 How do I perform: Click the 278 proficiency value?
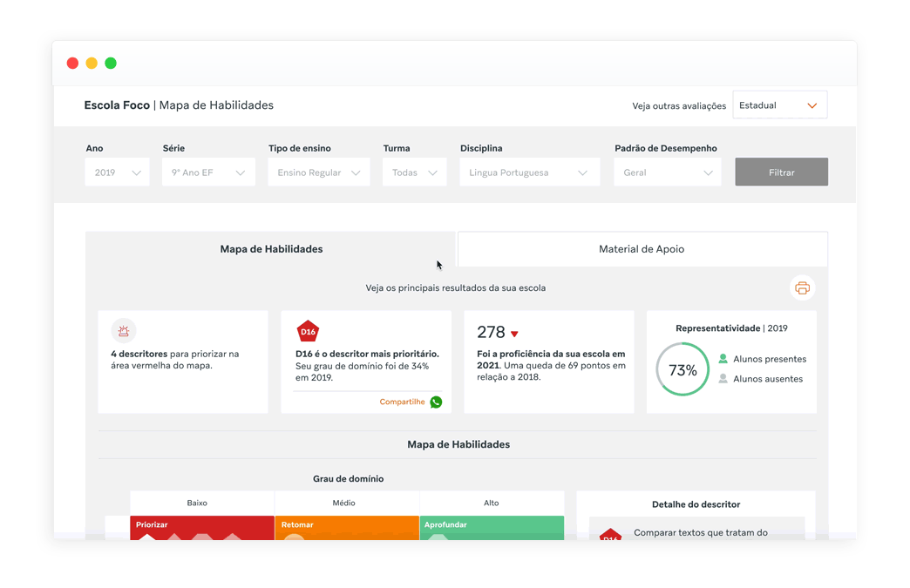click(491, 332)
